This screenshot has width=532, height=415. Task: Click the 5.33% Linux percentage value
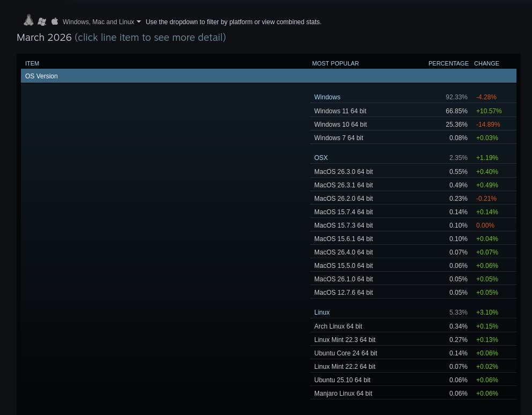pyautogui.click(x=459, y=312)
